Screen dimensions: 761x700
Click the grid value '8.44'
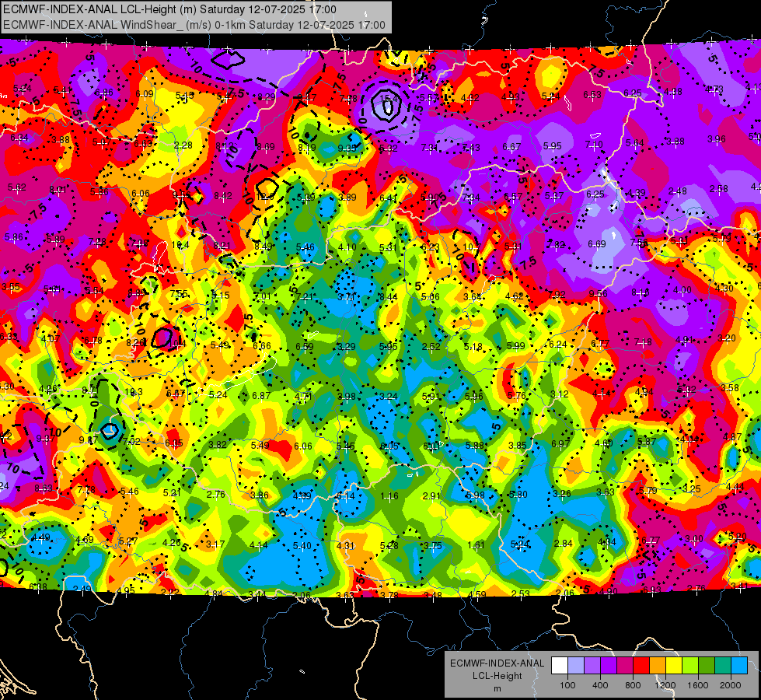388,297
